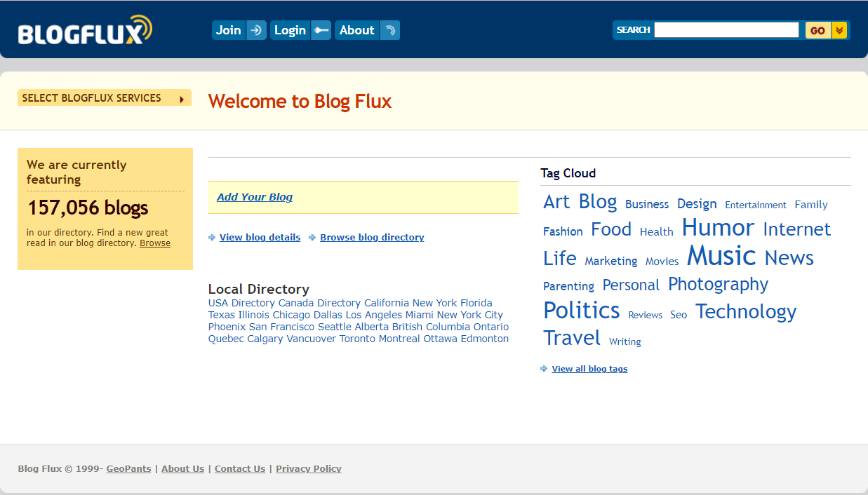868x495 pixels.
Task: Select the Writing tag
Action: point(625,342)
